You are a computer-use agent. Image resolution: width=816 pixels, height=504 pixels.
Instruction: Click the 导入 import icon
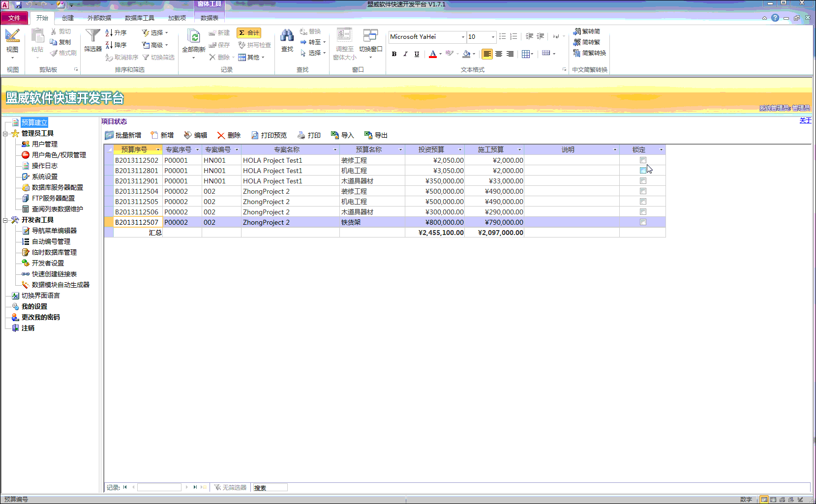click(335, 135)
